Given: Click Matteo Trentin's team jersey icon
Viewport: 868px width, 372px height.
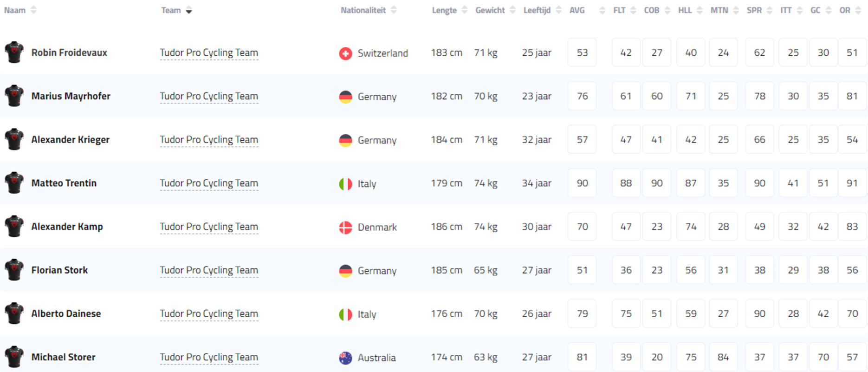Looking at the screenshot, I should (14, 183).
